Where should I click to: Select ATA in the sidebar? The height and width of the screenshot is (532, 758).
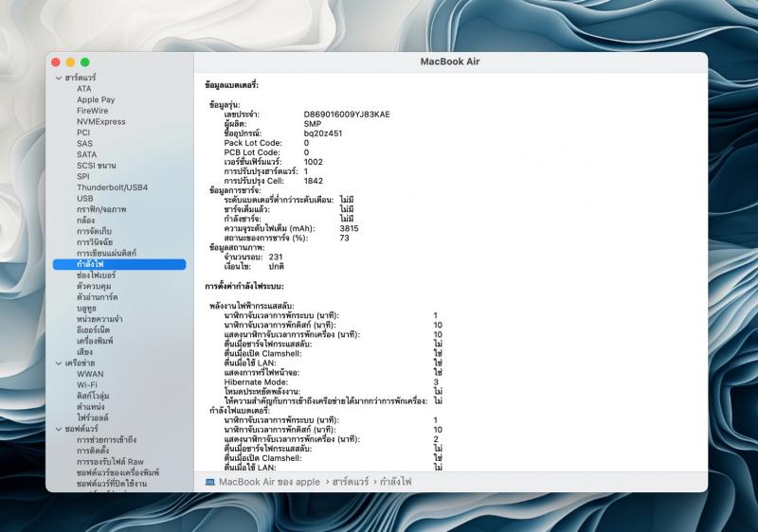(x=84, y=89)
